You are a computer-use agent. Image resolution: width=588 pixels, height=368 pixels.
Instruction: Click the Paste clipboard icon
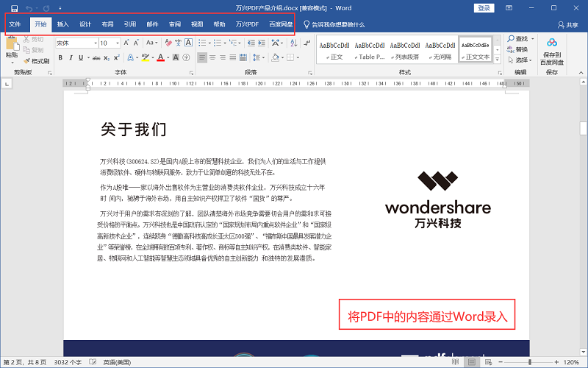(x=12, y=44)
